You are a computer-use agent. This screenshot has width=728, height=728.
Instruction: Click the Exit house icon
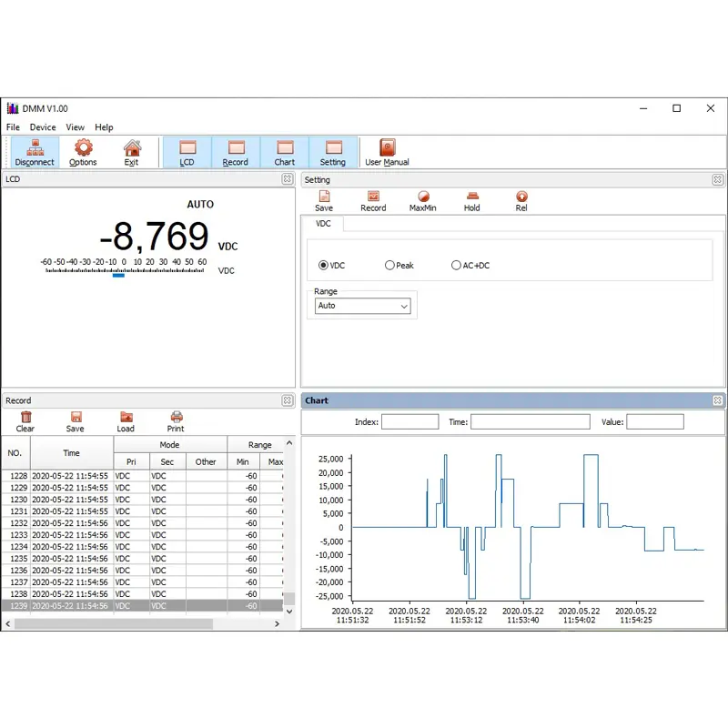[132, 152]
